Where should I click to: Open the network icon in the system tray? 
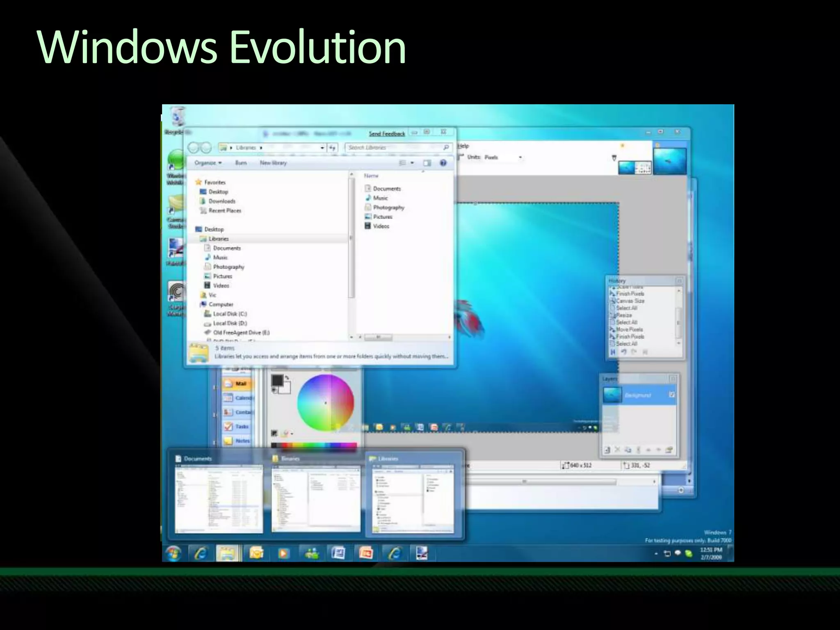pyautogui.click(x=667, y=554)
